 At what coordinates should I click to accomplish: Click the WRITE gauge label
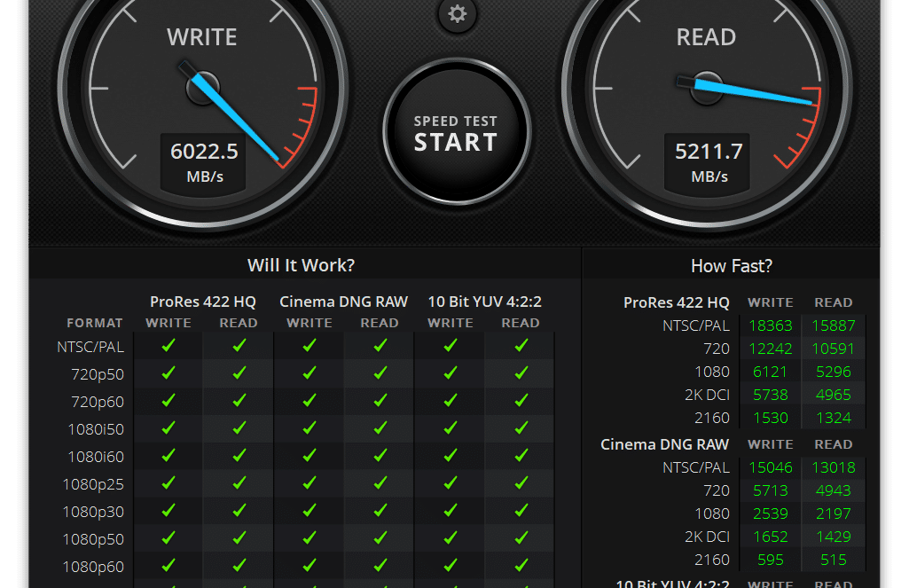point(201,37)
